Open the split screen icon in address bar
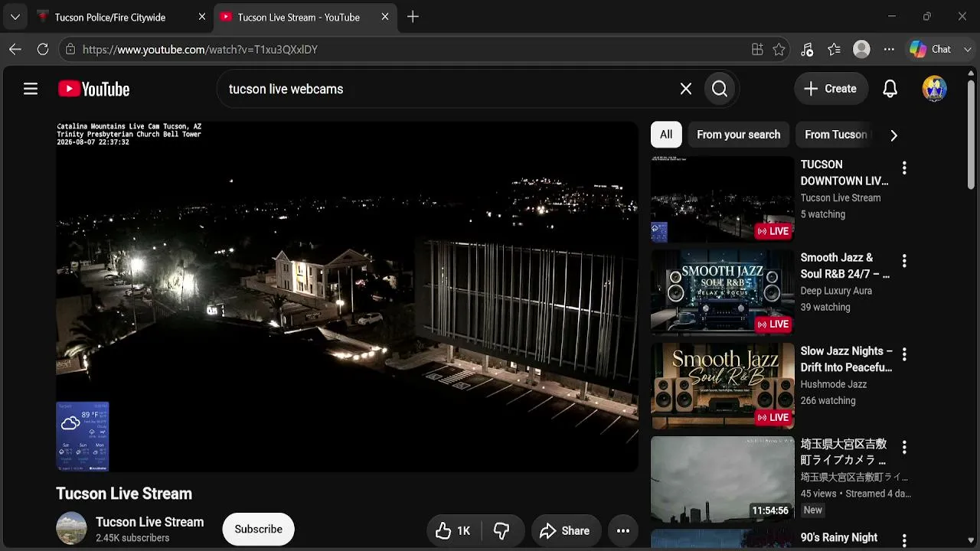Viewport: 980px width, 551px height. [757, 49]
